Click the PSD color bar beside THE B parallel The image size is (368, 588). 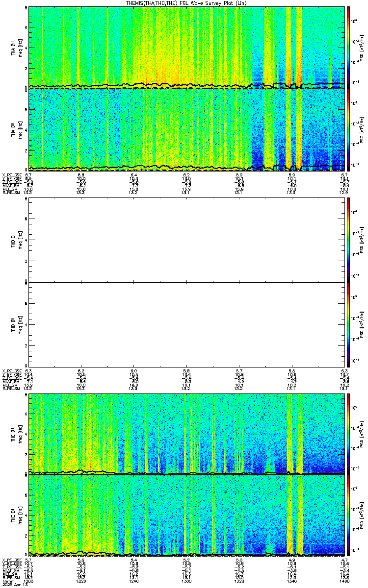pos(349,515)
